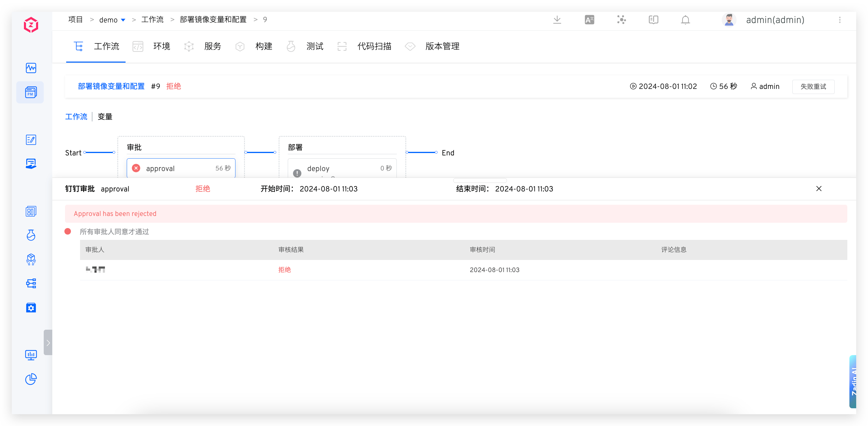Expand the collapsed sidebar chevron

click(x=48, y=342)
